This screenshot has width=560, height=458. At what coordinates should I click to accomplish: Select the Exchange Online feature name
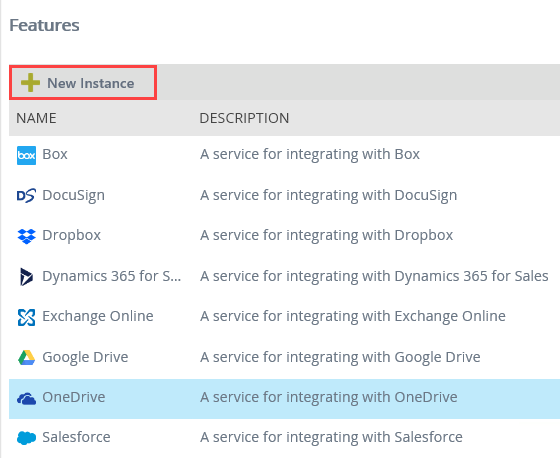98,316
